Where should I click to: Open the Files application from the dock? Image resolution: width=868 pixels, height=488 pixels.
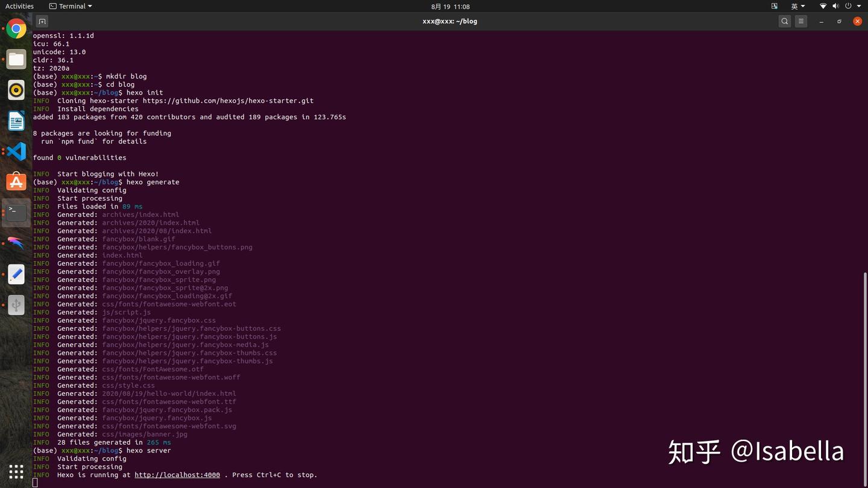pyautogui.click(x=16, y=58)
